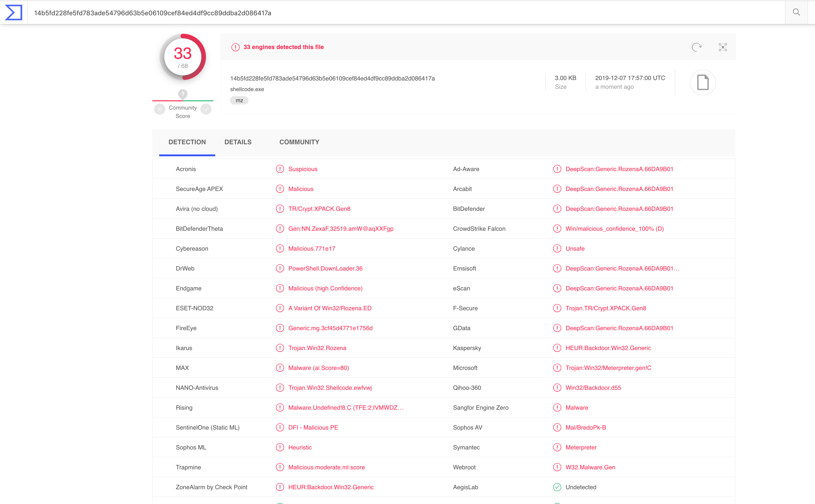Click HEUR:Backdoor.Win32.Generic in ZoneAlarm row
This screenshot has width=815, height=504.
tap(331, 487)
